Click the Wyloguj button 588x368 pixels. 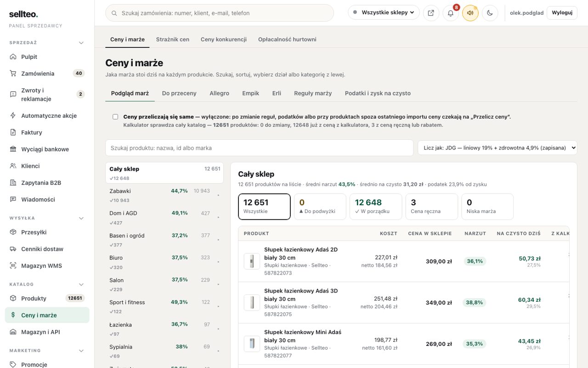tap(562, 13)
